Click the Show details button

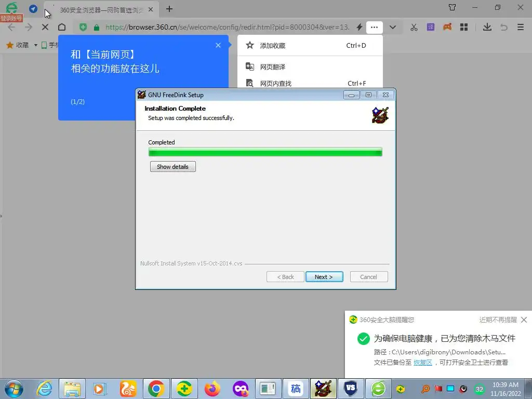(172, 167)
